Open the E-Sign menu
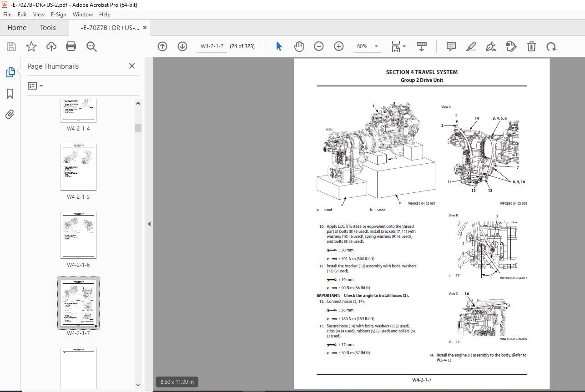585x392 pixels. (x=58, y=15)
